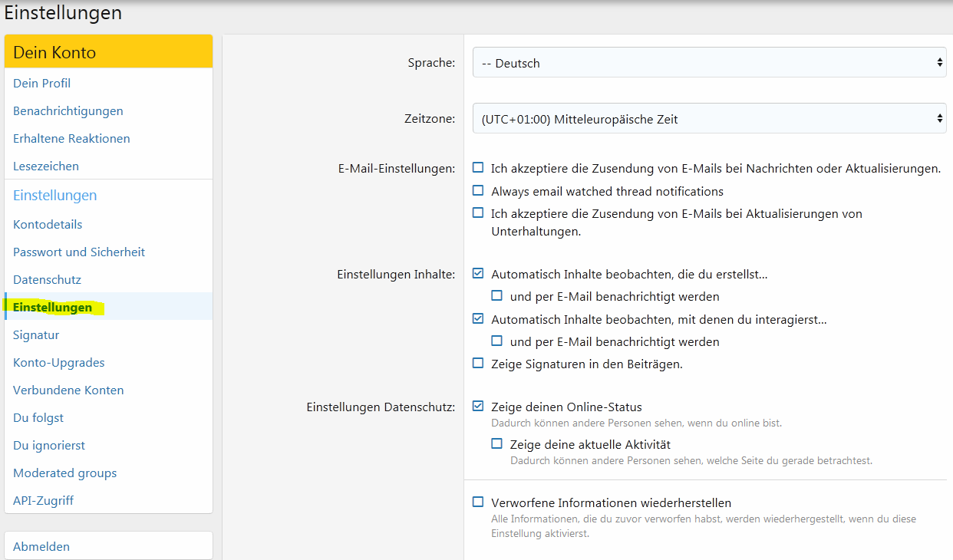Open the Zeitzone dropdown
953x560 pixels.
(x=709, y=119)
